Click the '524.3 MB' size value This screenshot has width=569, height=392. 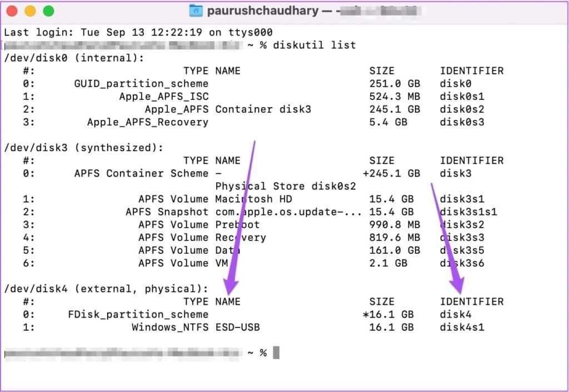pyautogui.click(x=395, y=97)
